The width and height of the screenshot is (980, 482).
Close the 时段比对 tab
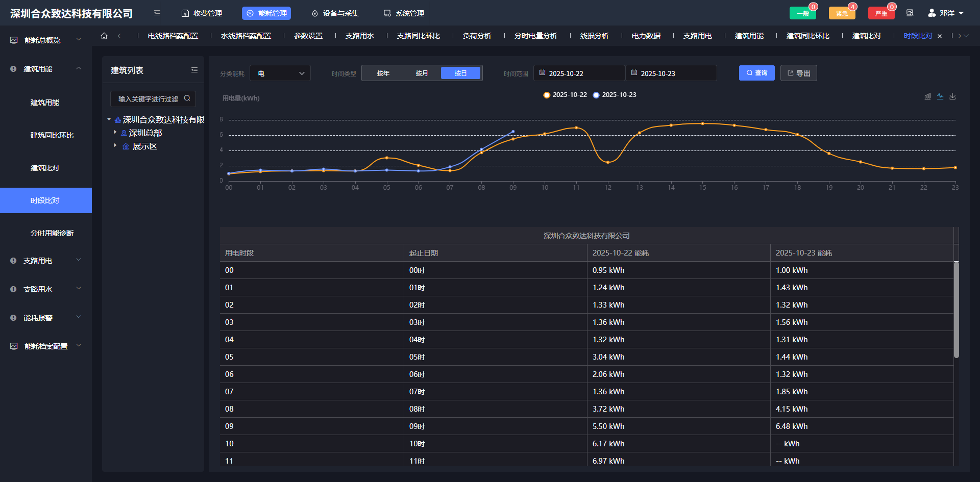[x=940, y=36]
